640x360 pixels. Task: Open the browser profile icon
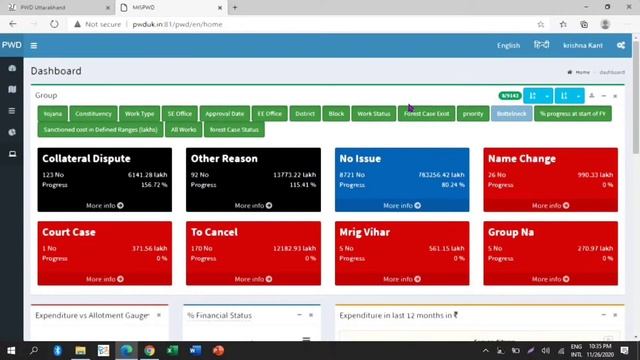(605, 24)
